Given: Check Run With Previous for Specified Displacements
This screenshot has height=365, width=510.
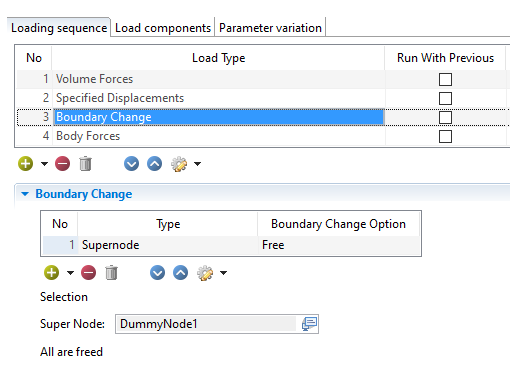Looking at the screenshot, I should coord(445,98).
